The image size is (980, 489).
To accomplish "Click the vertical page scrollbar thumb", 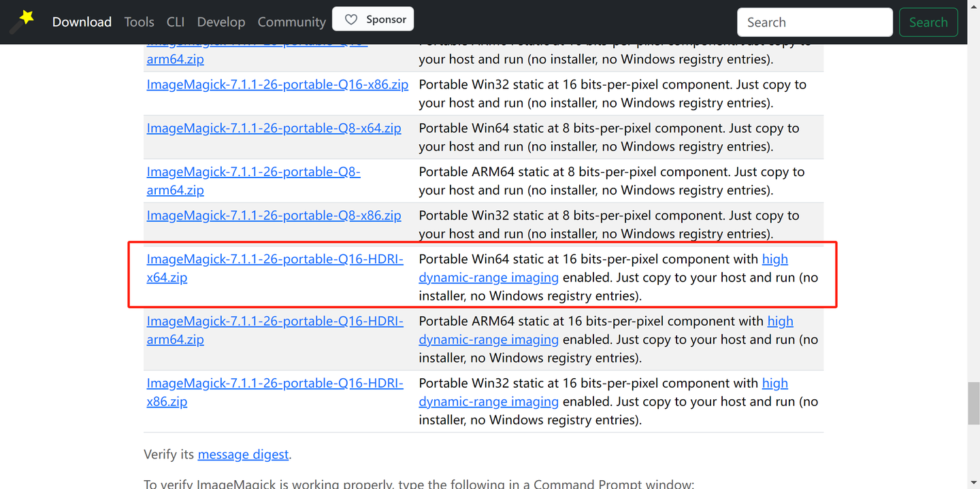I will pyautogui.click(x=973, y=403).
